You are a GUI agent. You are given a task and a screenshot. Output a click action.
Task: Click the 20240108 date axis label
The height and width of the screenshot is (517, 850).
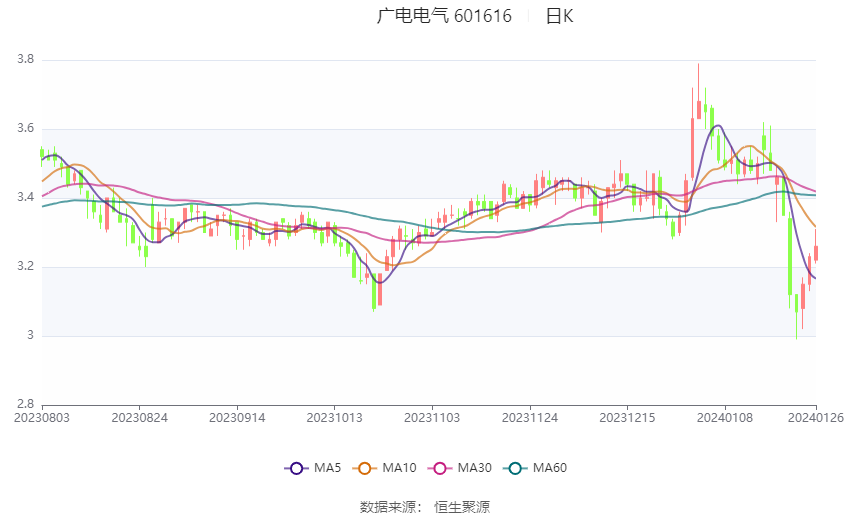tap(725, 418)
